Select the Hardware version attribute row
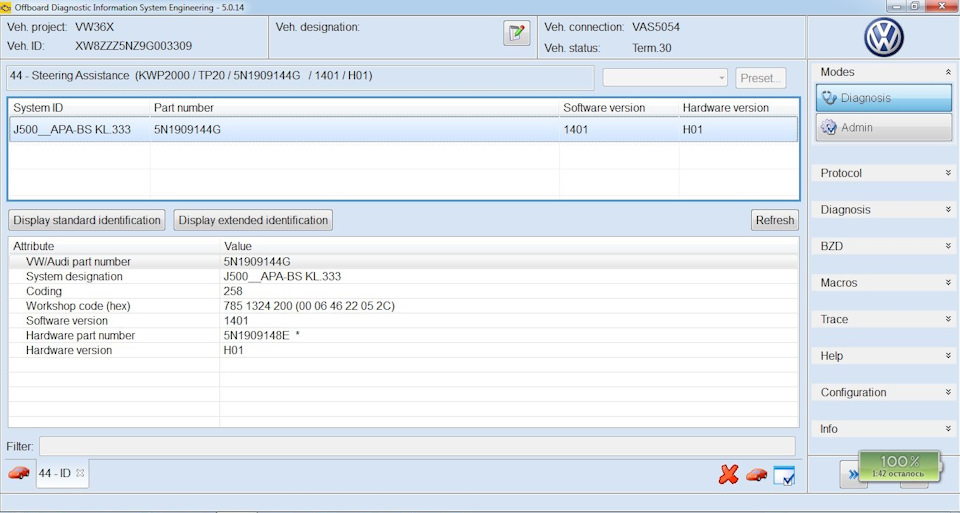 pos(403,350)
